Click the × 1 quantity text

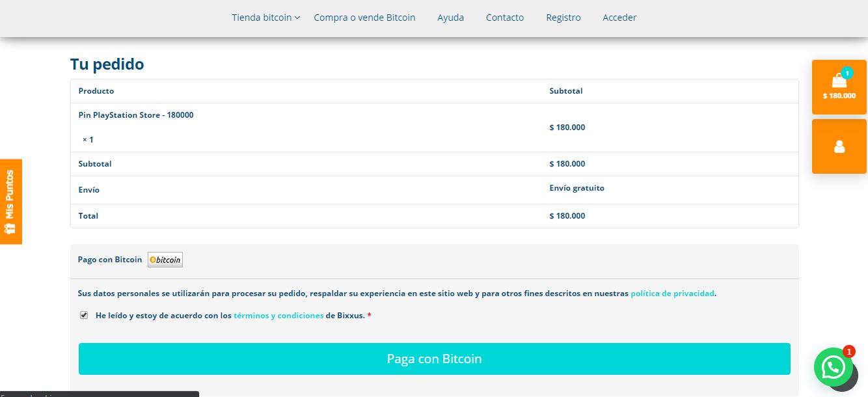pos(88,140)
